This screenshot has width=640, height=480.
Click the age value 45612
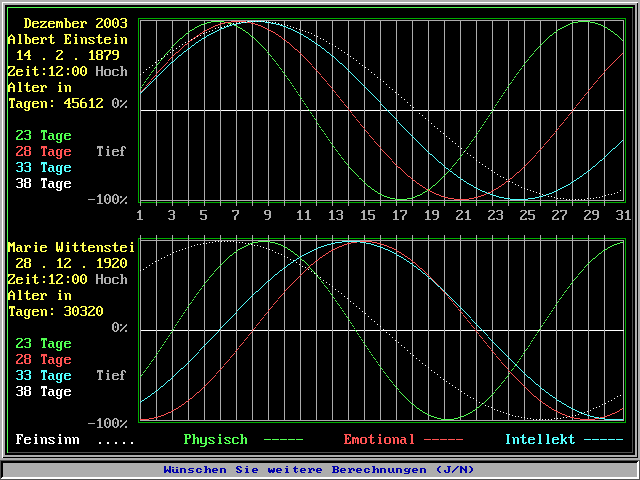tap(84, 103)
